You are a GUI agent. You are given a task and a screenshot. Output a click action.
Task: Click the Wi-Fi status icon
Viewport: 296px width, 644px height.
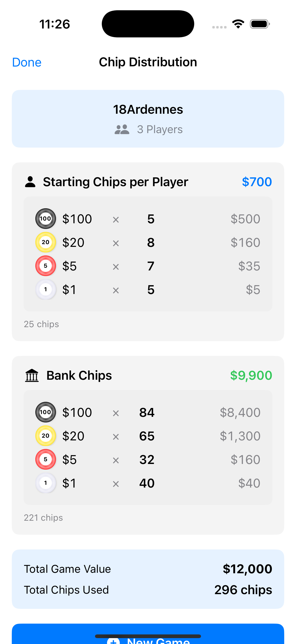pyautogui.click(x=238, y=24)
